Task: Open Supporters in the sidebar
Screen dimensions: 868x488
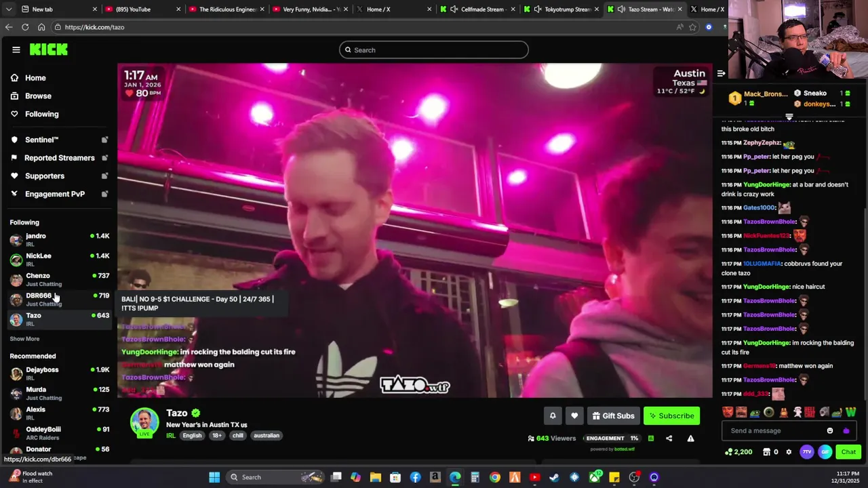Action: [x=45, y=176]
